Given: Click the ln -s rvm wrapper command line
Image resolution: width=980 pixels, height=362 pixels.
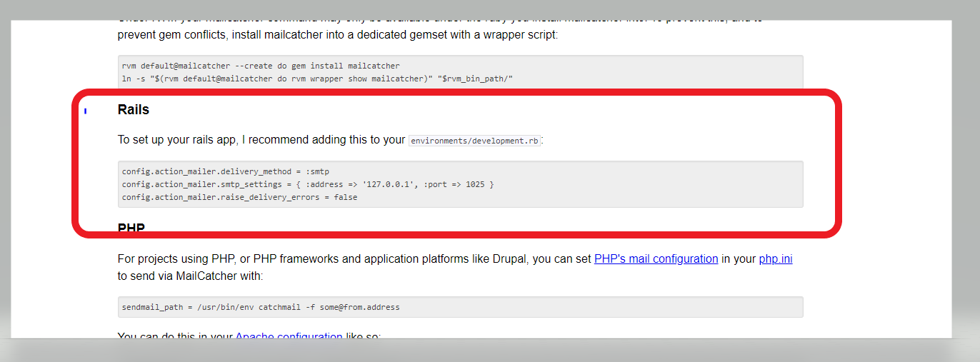Looking at the screenshot, I should [318, 79].
